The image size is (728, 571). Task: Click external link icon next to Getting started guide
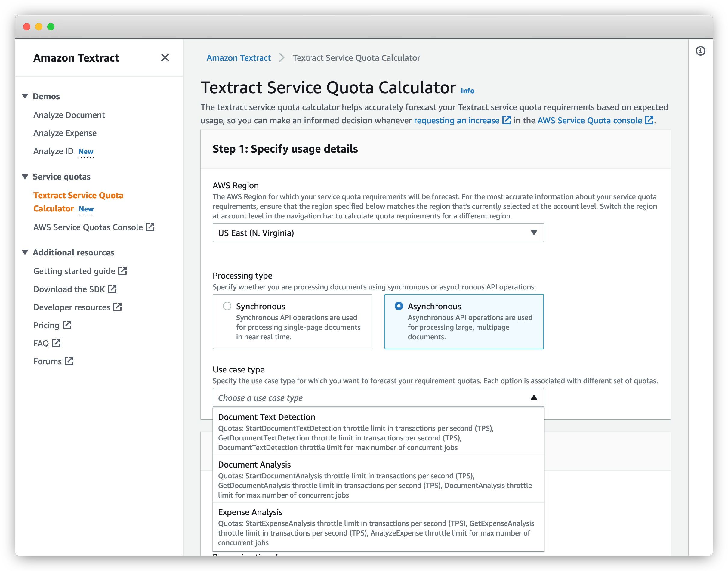(123, 271)
